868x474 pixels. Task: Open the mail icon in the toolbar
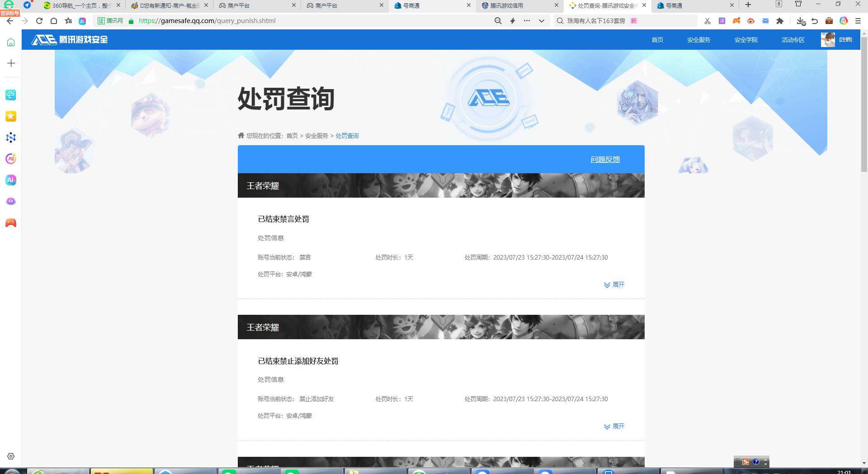coord(766,21)
